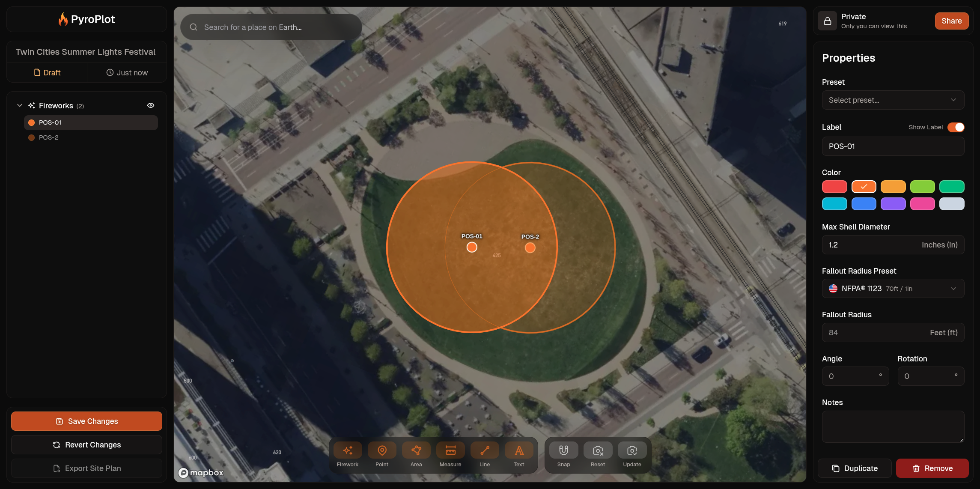Viewport: 980px width, 489px height.
Task: Click the Share button
Action: (x=951, y=21)
